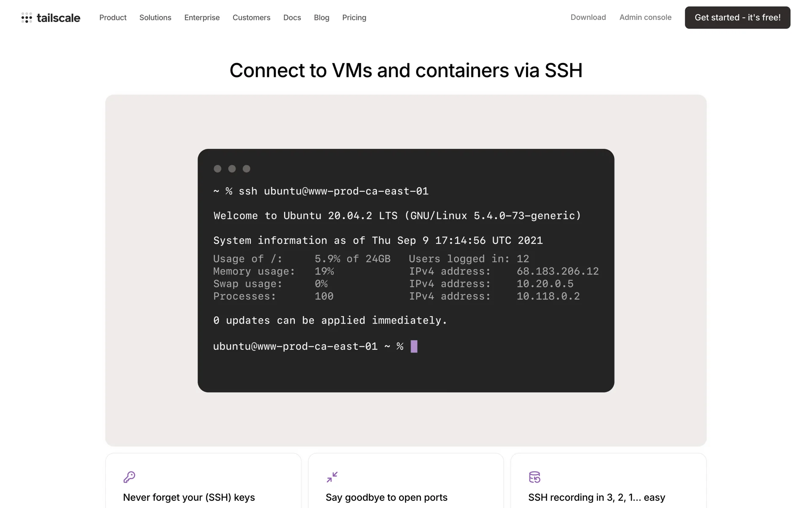812x508 pixels.
Task: Click the middle gray terminal window dot
Action: tap(232, 169)
